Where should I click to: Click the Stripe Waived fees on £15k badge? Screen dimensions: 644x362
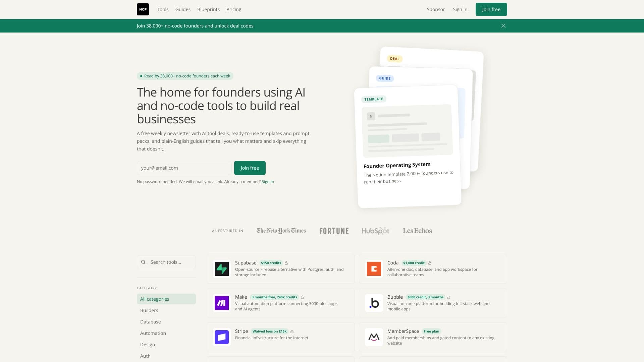[x=270, y=331]
